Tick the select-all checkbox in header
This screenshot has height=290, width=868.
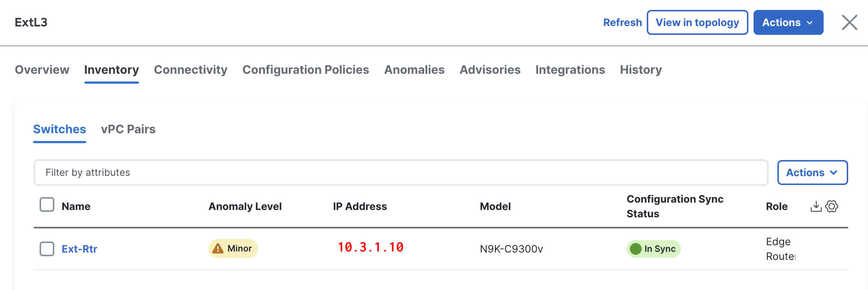coord(47,205)
